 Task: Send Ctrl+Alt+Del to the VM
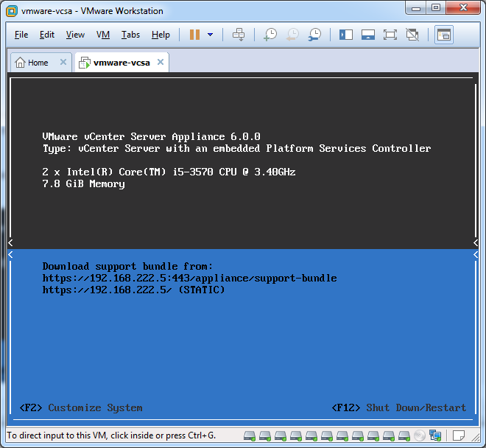[x=239, y=35]
